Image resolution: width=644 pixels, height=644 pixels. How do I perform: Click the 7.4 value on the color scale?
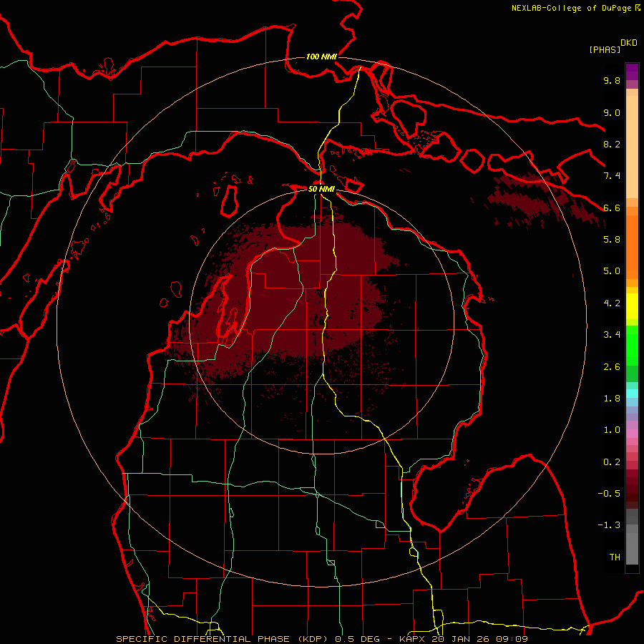point(612,176)
